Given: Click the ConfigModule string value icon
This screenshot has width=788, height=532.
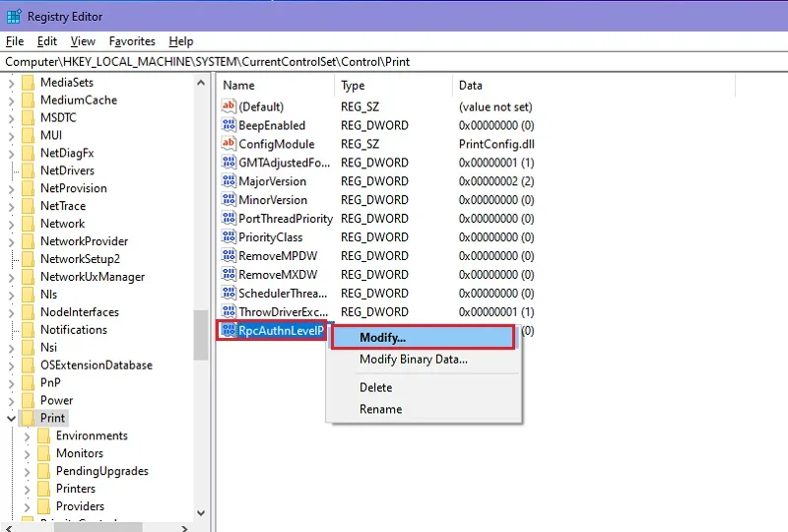Looking at the screenshot, I should [229, 143].
